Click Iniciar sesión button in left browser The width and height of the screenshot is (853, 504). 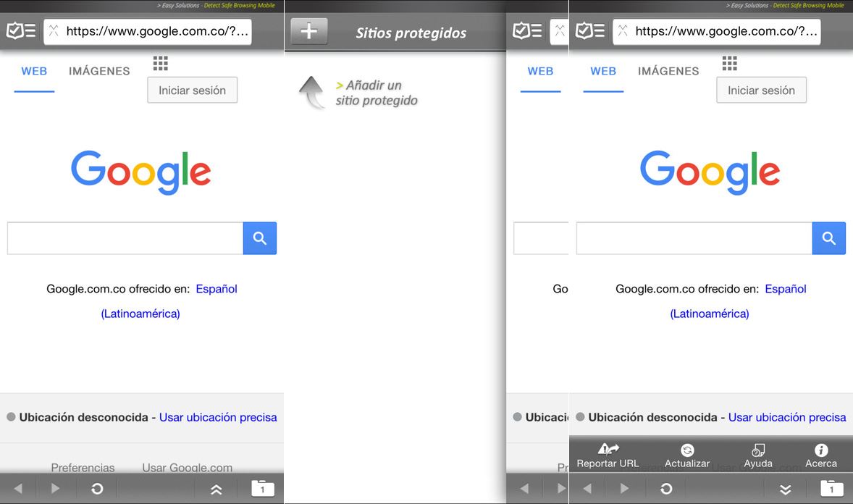click(192, 91)
